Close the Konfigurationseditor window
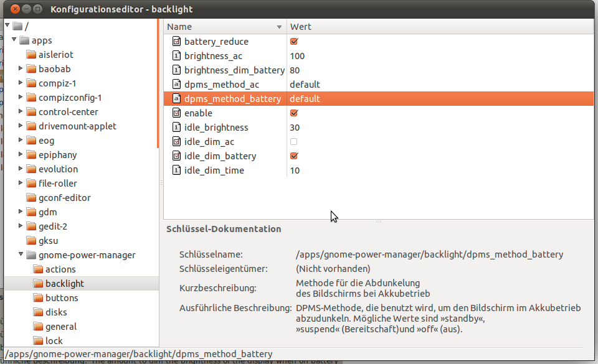The image size is (598, 364). (x=15, y=9)
